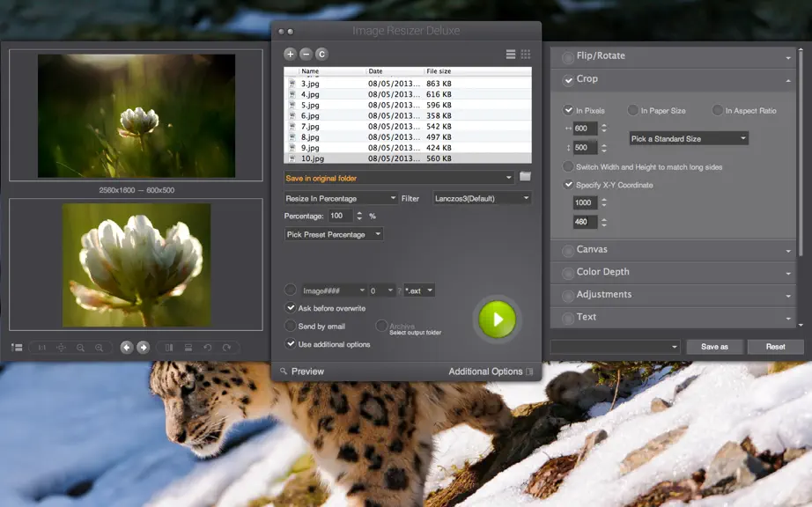
Task: Click the clear list C icon
Action: tap(321, 54)
